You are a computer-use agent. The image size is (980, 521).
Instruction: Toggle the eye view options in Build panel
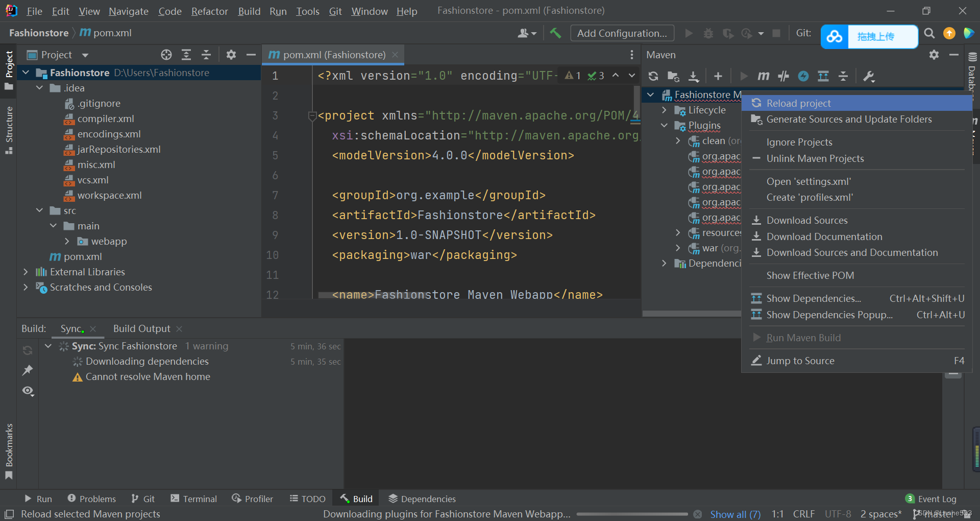pos(28,391)
